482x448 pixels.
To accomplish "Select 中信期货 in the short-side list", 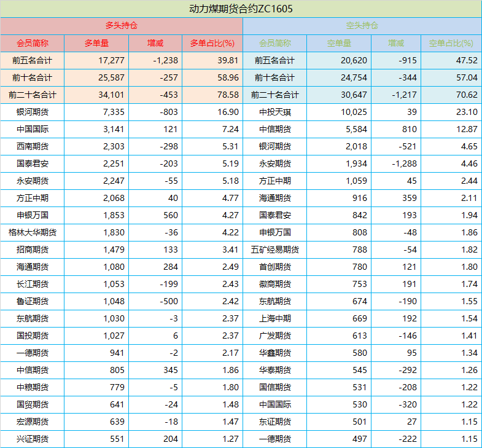I will [x=275, y=129].
